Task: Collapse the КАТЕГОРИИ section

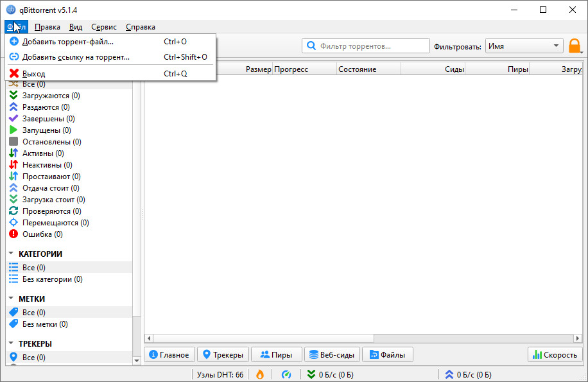Action: pyautogui.click(x=12, y=254)
